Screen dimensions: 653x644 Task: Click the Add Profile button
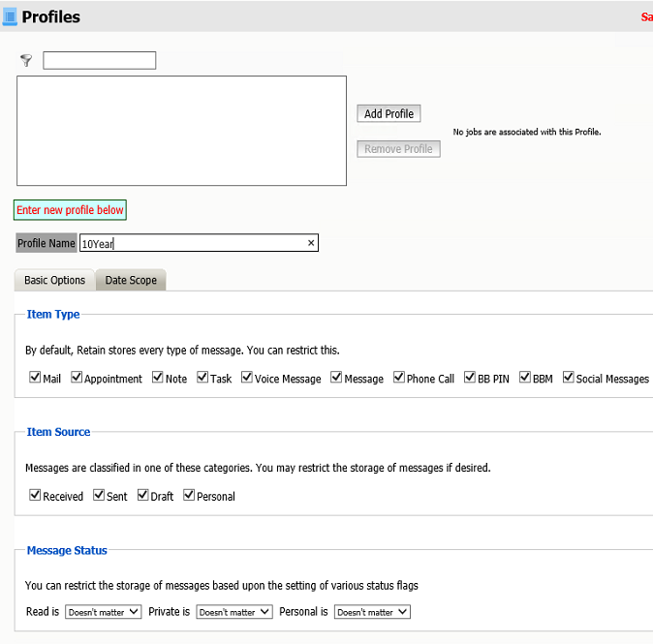tap(389, 114)
